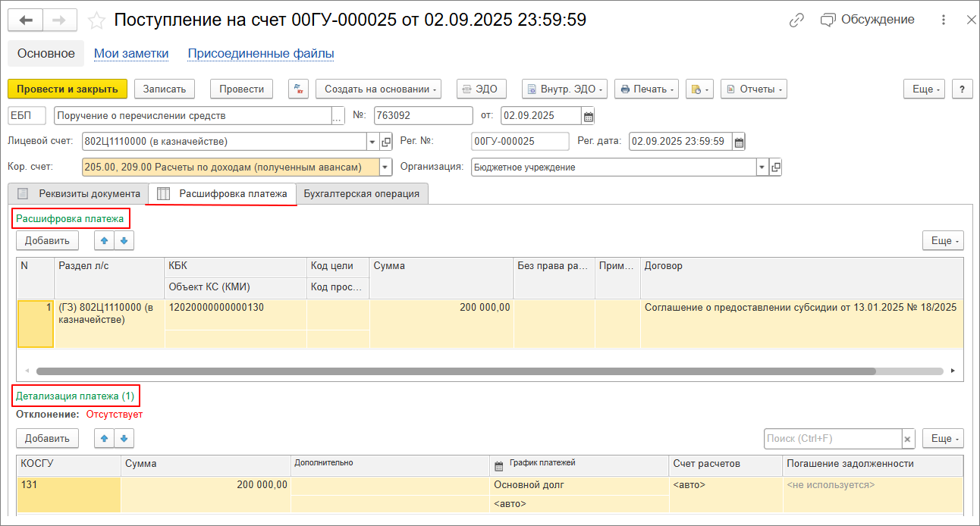980x526 pixels.
Task: Click the favorites star icon
Action: coord(96,20)
